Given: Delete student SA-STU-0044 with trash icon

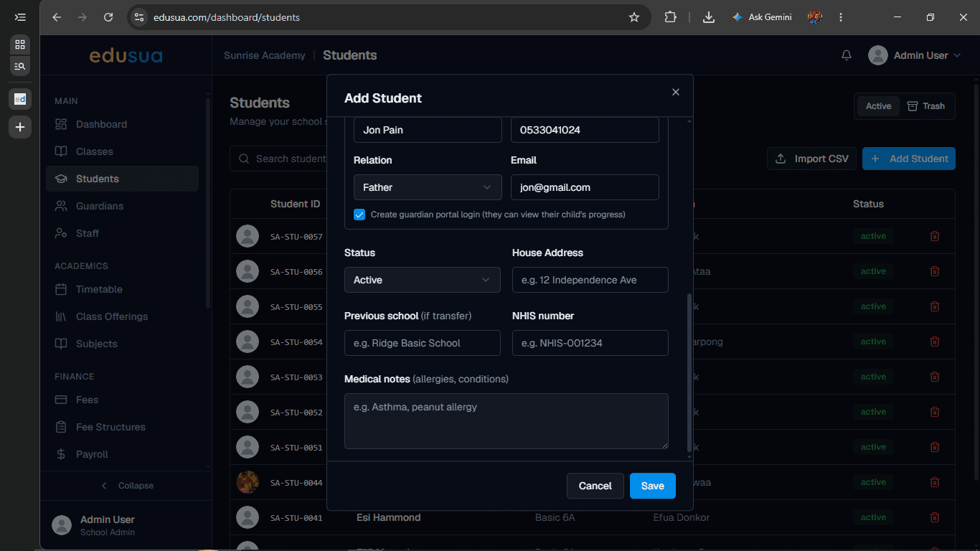Looking at the screenshot, I should 934,482.
